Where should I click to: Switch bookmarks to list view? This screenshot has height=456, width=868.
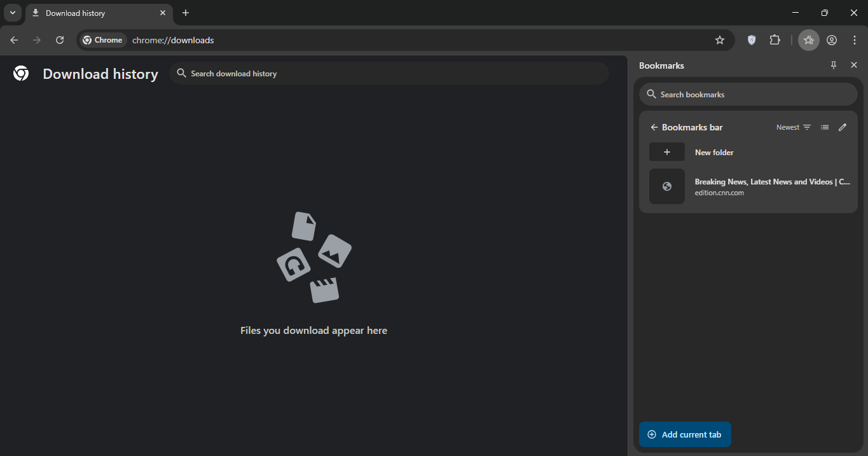click(825, 127)
